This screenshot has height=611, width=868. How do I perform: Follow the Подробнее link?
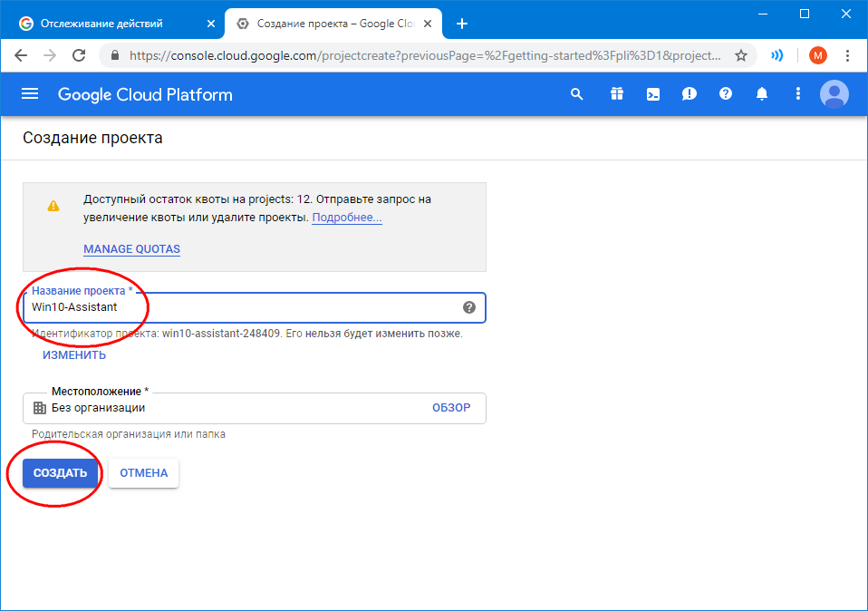coord(347,218)
